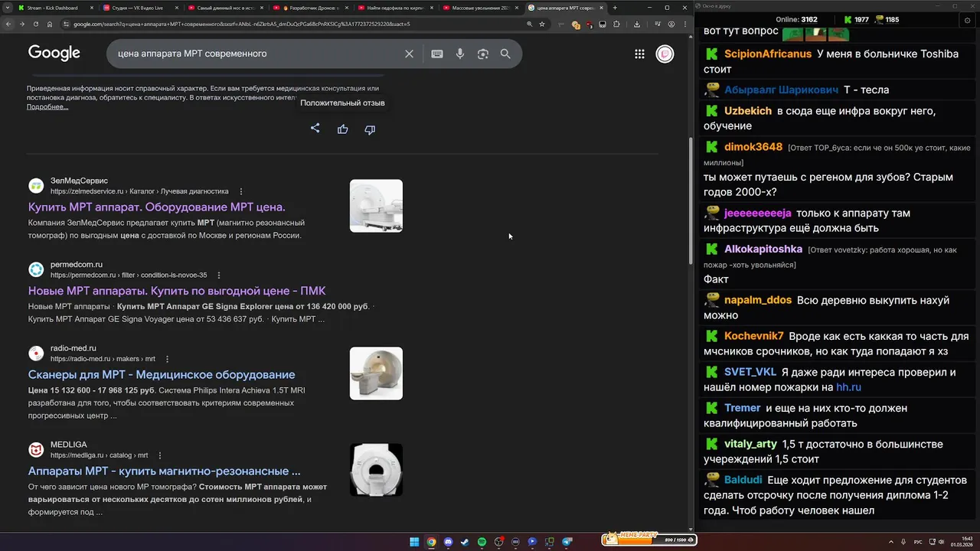Clear the Google search box

(x=409, y=54)
